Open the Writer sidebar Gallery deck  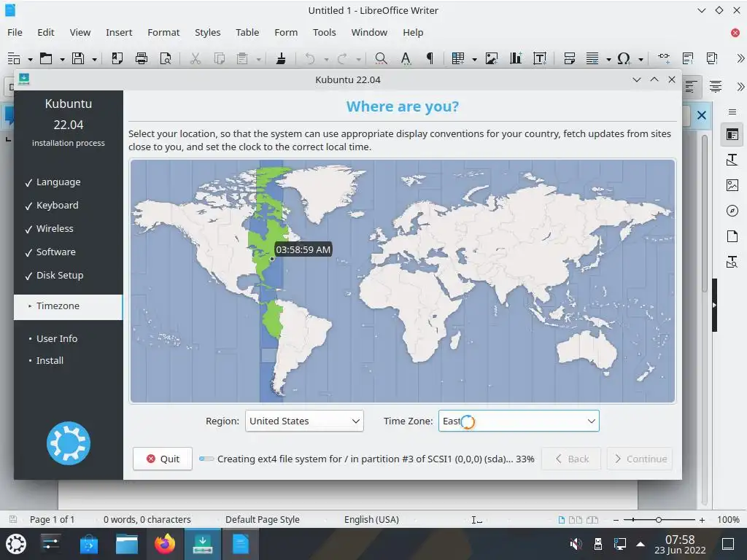point(732,185)
